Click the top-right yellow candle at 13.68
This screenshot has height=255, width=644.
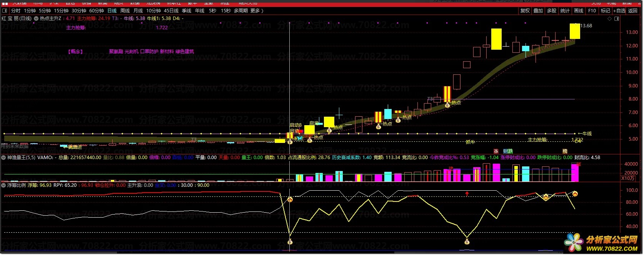coord(575,31)
